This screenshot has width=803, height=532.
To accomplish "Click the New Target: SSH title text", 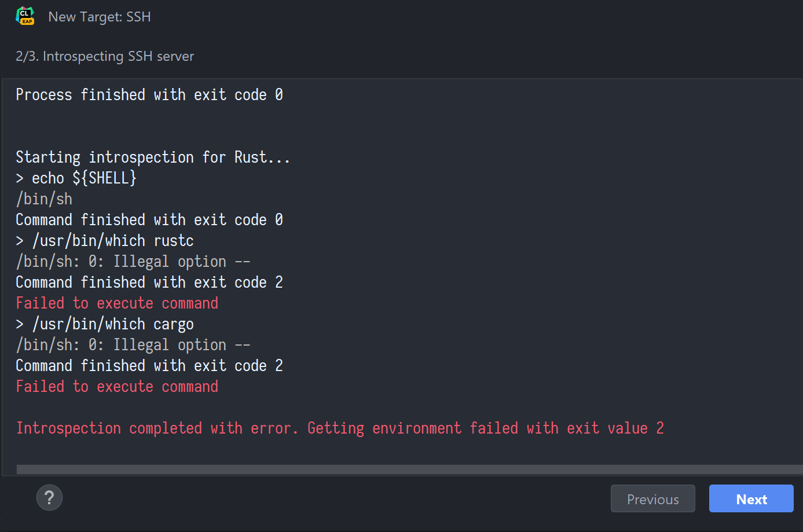I will pos(100,17).
